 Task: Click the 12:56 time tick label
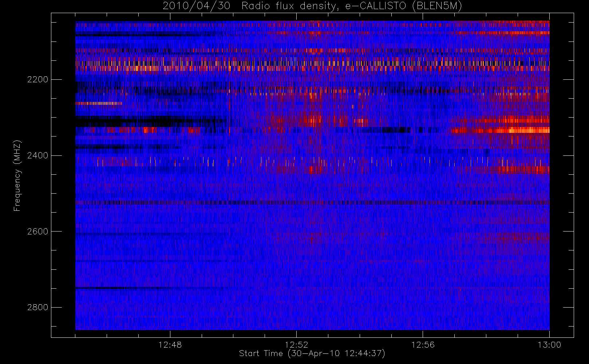(x=423, y=345)
